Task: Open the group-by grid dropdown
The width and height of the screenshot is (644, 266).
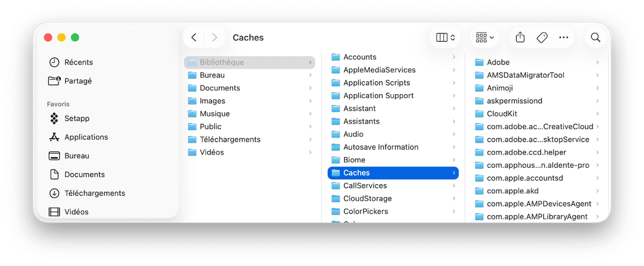Action: (x=485, y=38)
